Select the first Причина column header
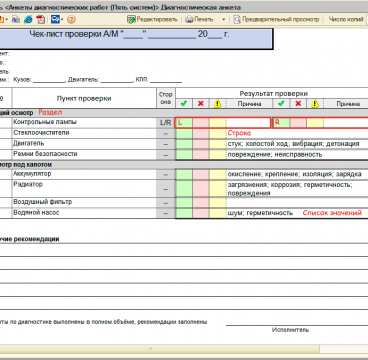This screenshot has height=360, width=368. (249, 104)
